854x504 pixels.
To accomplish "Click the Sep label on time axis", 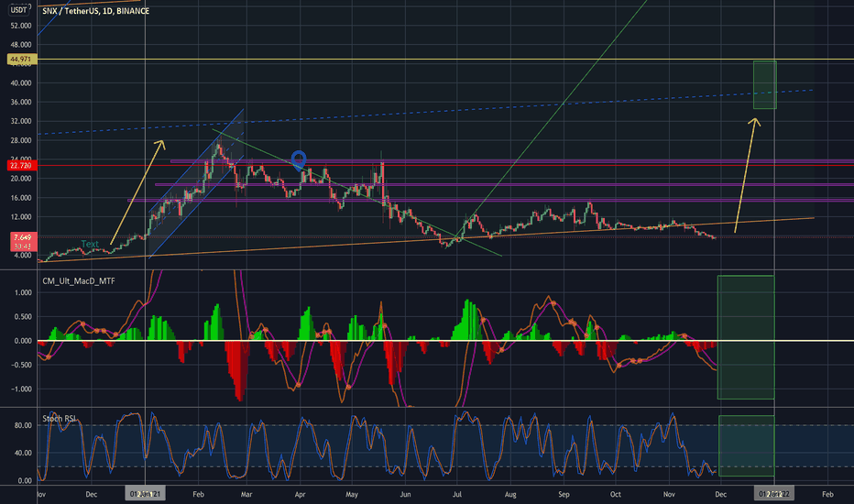I will coord(564,494).
